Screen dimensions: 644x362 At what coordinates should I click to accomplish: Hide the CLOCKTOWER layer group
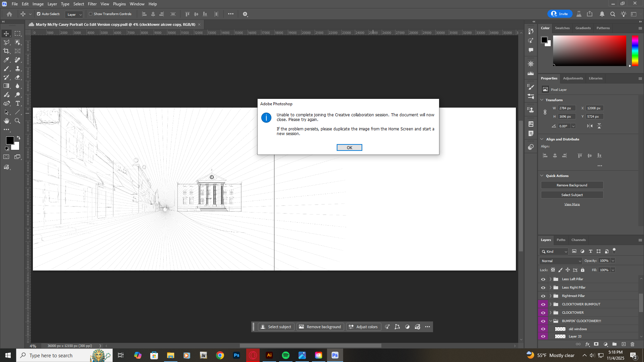543,312
